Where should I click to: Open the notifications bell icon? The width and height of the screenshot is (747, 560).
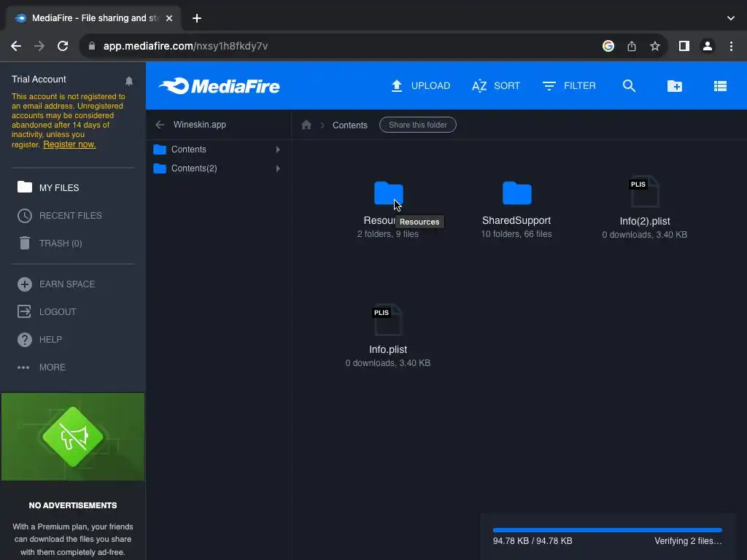point(129,81)
